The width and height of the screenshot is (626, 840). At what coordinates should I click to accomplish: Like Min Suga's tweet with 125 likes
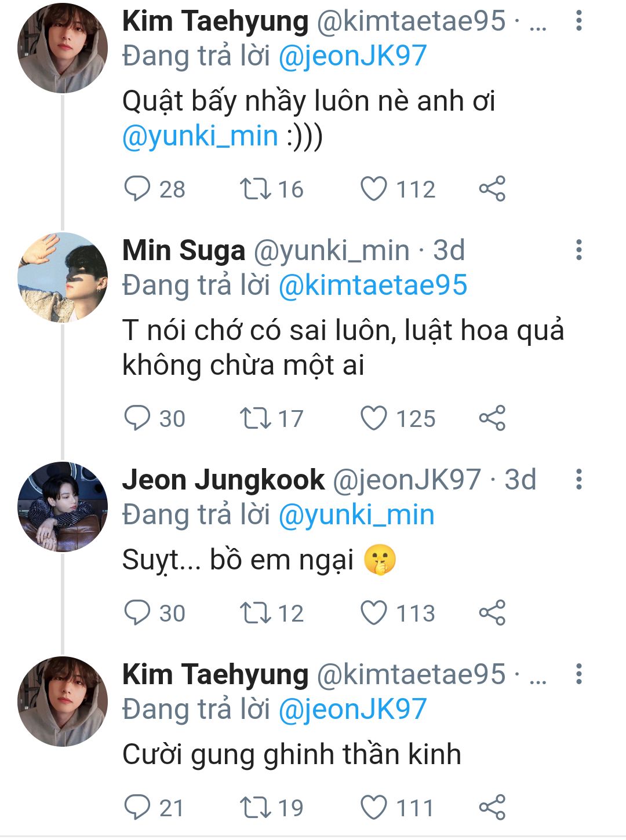(x=374, y=418)
